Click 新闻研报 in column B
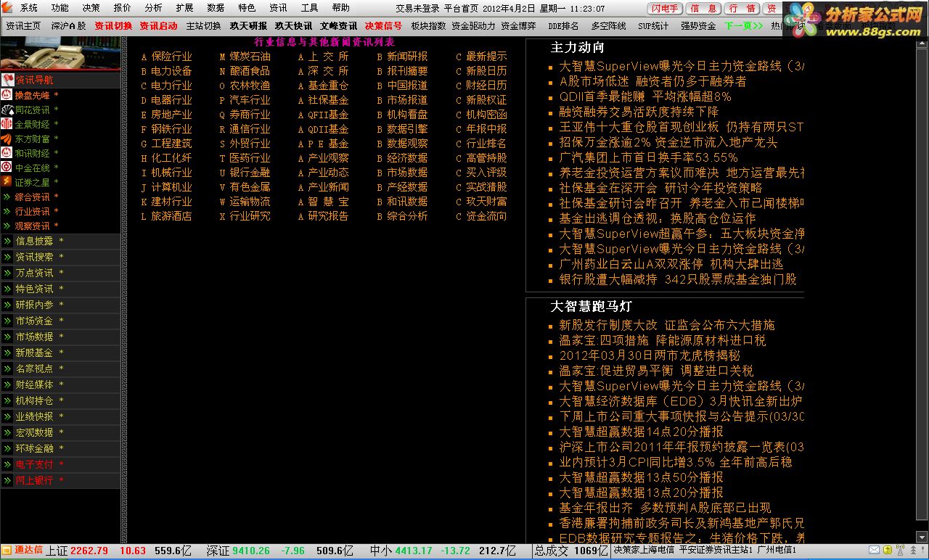The width and height of the screenshot is (929, 560). pos(407,57)
